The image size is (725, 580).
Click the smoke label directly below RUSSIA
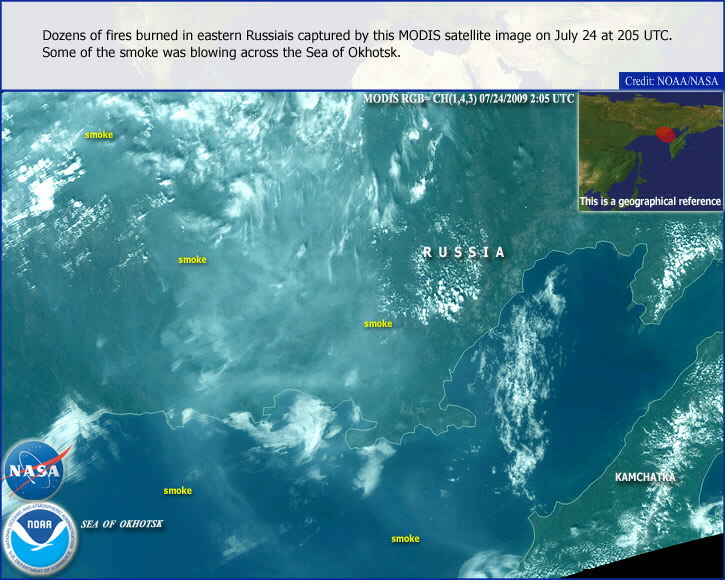pyautogui.click(x=378, y=324)
